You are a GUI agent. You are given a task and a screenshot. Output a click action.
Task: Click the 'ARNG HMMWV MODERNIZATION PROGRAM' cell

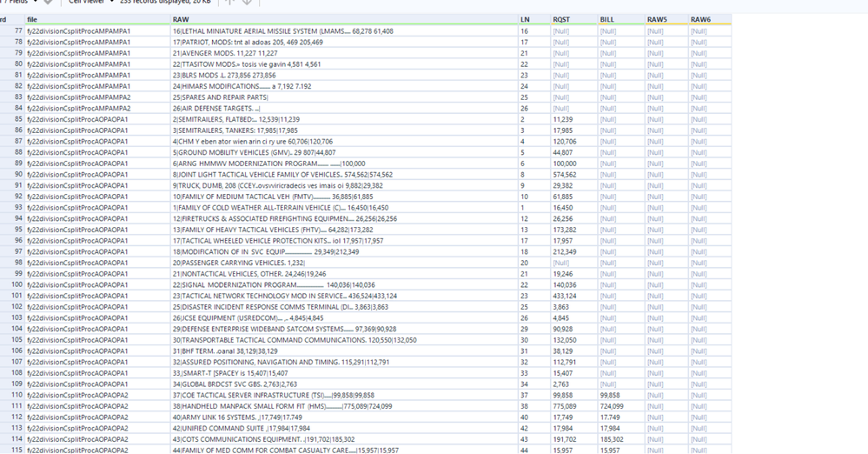click(344, 164)
